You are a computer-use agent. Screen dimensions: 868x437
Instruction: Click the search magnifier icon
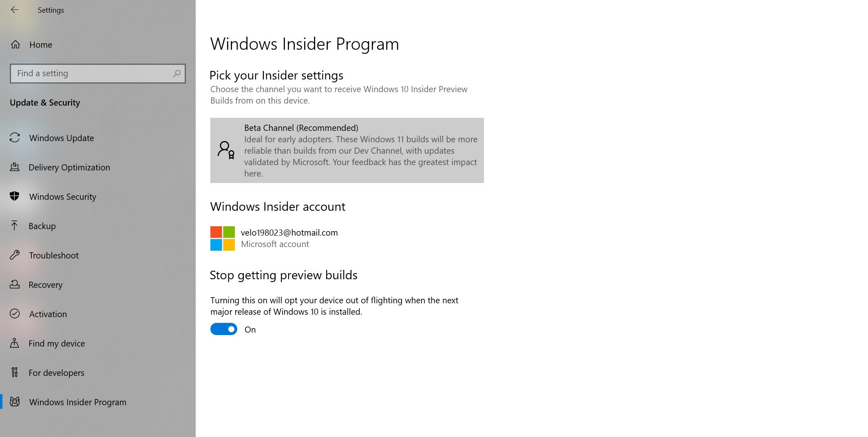177,73
